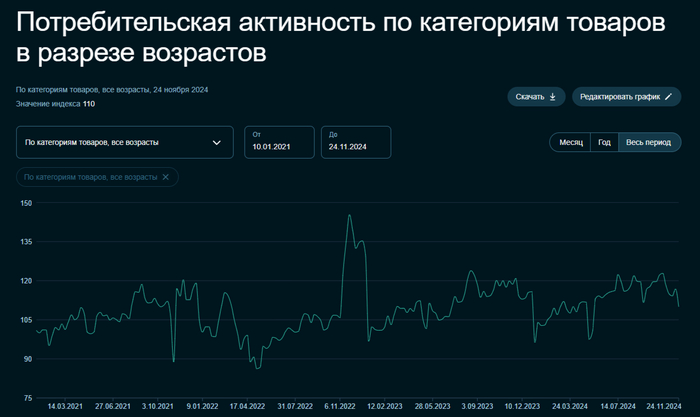The width and height of the screenshot is (700, 417).
Task: Remove the filter chip with its X icon
Action: [x=165, y=177]
